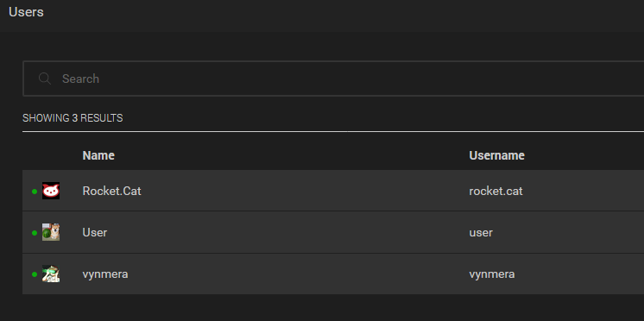Sort by the Username column header
The height and width of the screenshot is (321, 644).
(x=496, y=155)
